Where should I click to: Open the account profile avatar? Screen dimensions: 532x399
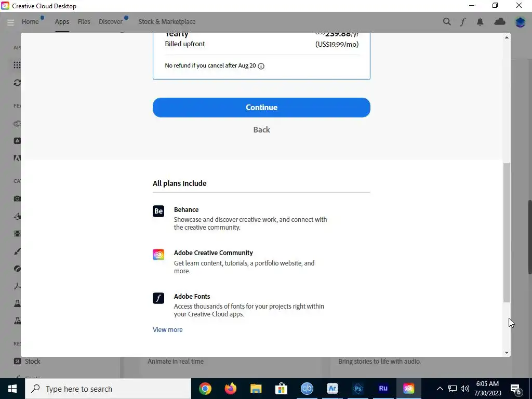(520, 22)
